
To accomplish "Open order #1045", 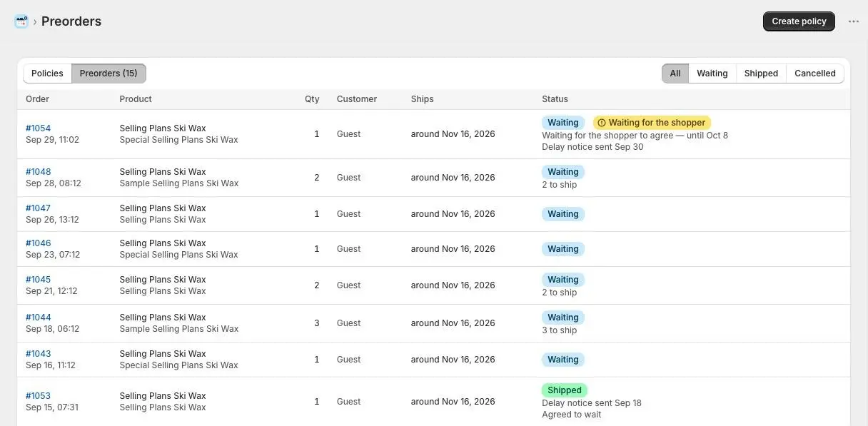I will point(39,280).
